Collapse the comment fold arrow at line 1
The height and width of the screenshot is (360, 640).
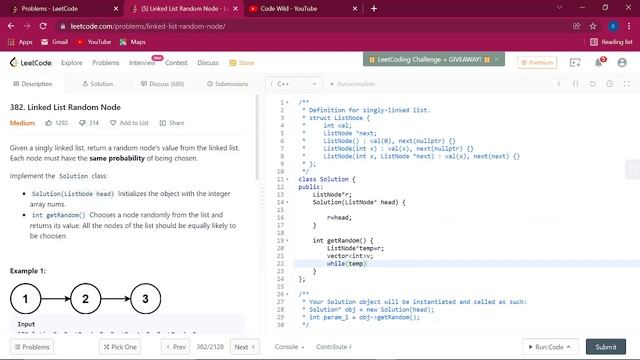click(x=287, y=102)
